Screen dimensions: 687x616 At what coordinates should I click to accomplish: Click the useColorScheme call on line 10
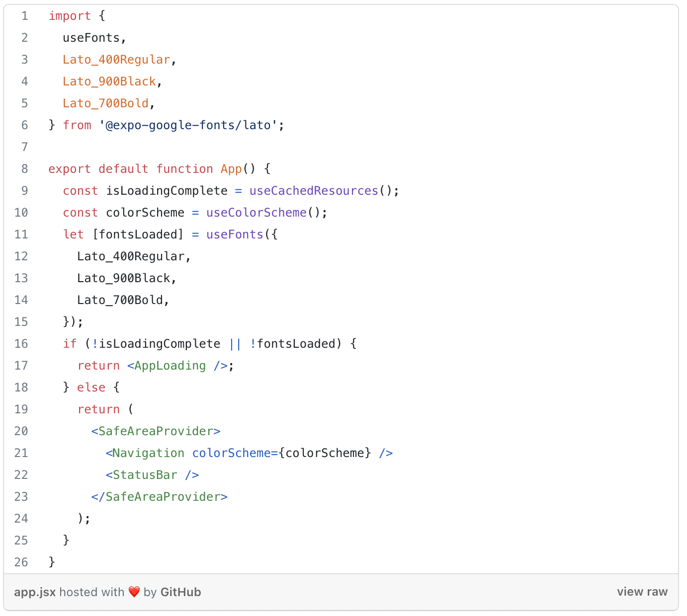[x=256, y=212]
